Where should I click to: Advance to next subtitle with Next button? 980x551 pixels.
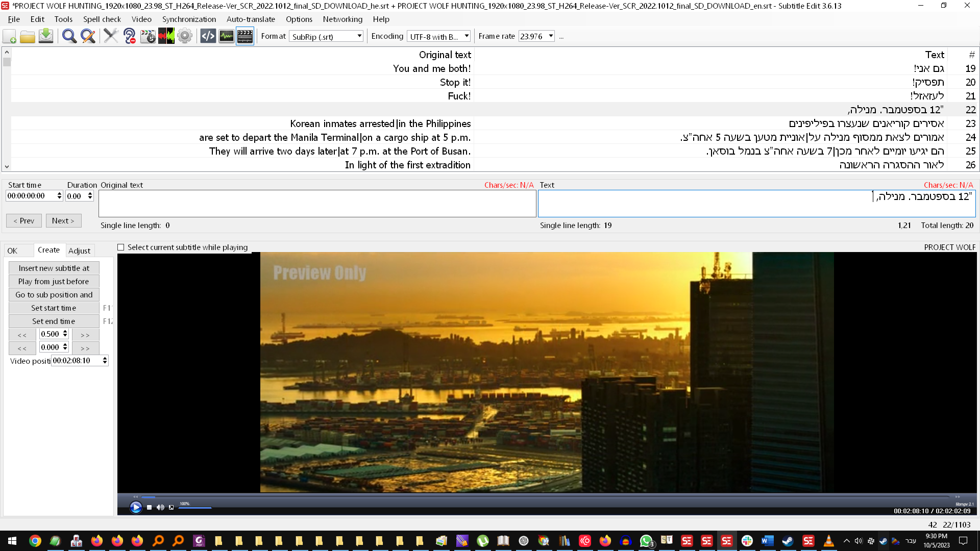pyautogui.click(x=63, y=220)
